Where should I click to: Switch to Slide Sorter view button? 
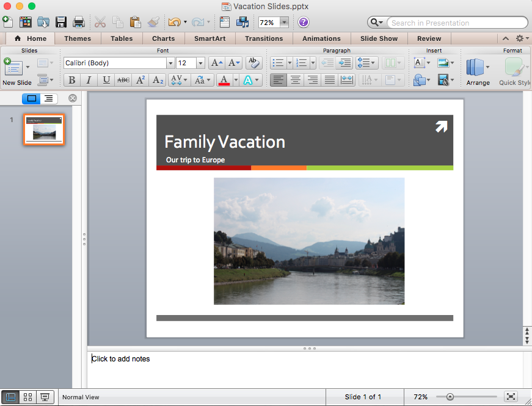27,397
